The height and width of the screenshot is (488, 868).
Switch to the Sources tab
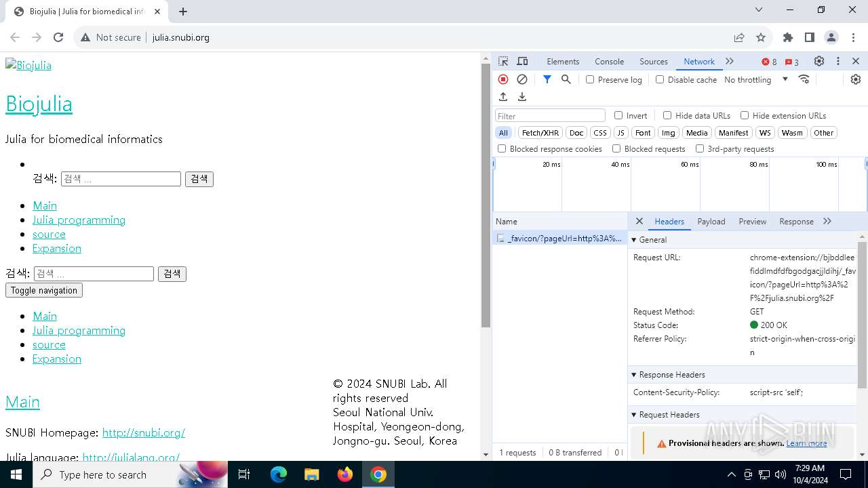click(654, 62)
